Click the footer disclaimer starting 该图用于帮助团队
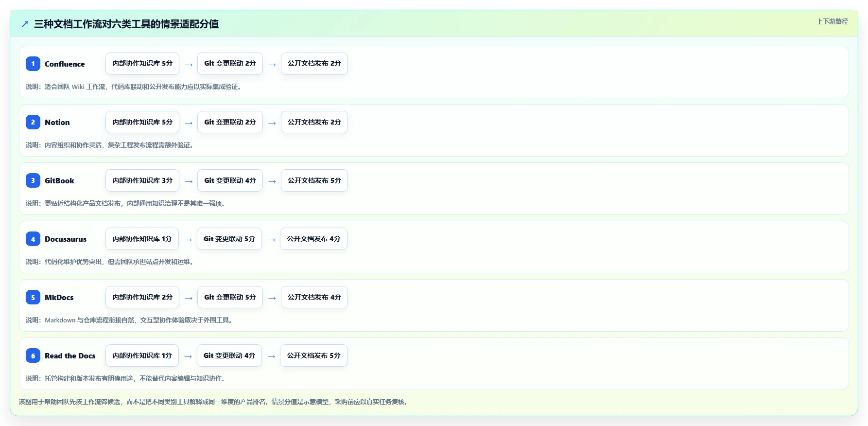The width and height of the screenshot is (868, 426). point(214,402)
